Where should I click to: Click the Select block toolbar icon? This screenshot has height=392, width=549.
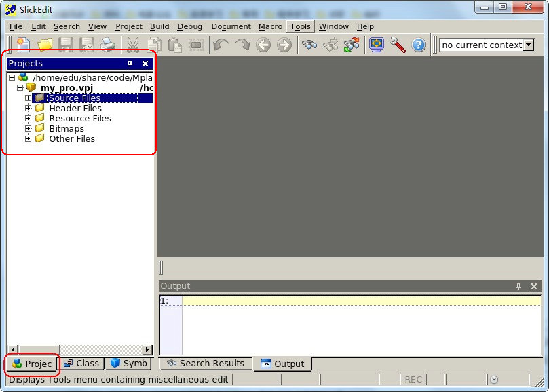tap(196, 45)
